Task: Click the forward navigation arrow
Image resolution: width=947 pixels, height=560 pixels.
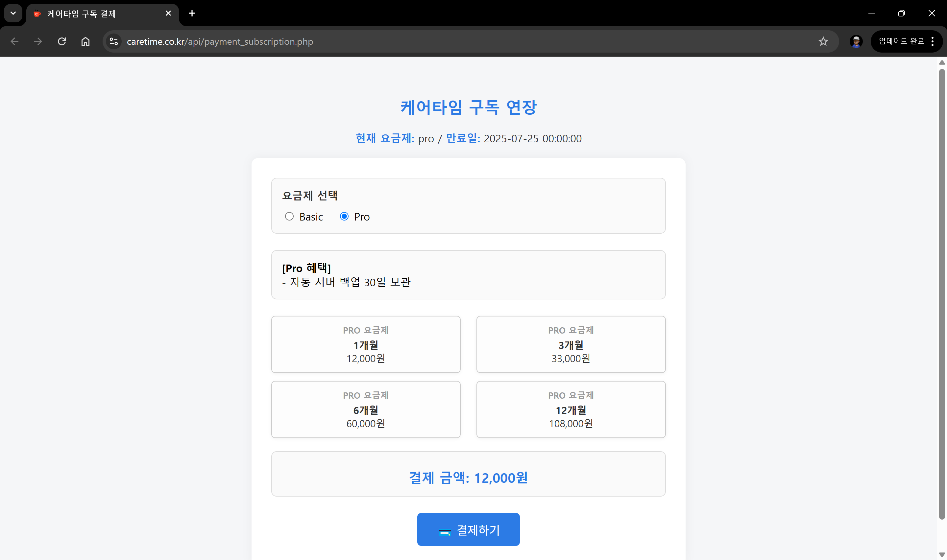Action: pos(38,41)
